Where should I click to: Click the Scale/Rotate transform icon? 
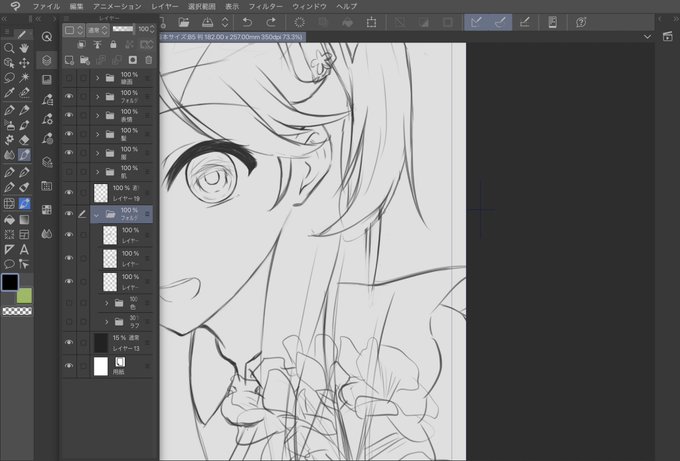tap(371, 22)
